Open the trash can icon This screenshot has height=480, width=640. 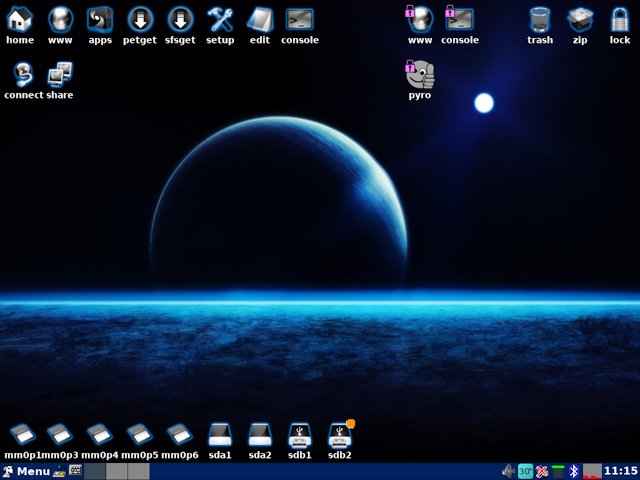pos(540,19)
